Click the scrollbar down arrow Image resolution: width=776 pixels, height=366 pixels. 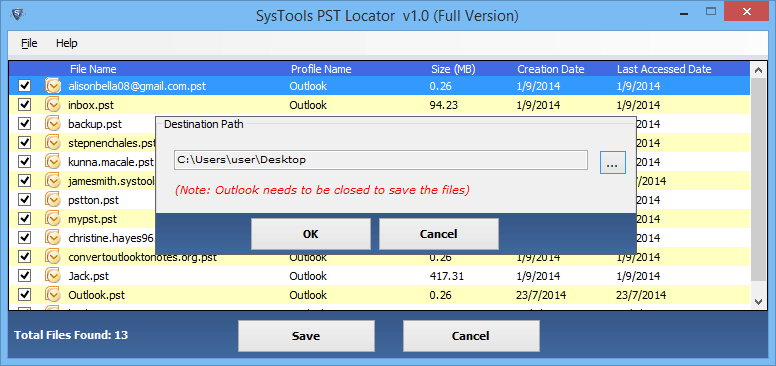758,301
